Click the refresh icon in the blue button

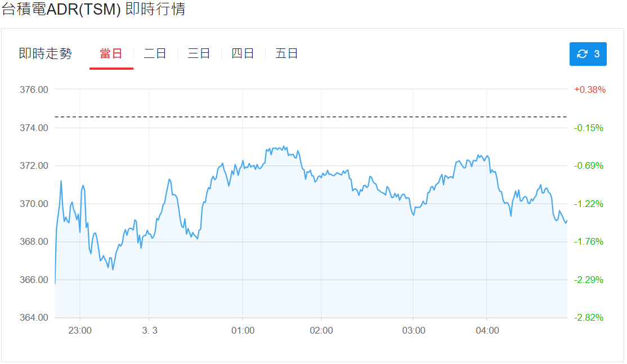click(583, 54)
